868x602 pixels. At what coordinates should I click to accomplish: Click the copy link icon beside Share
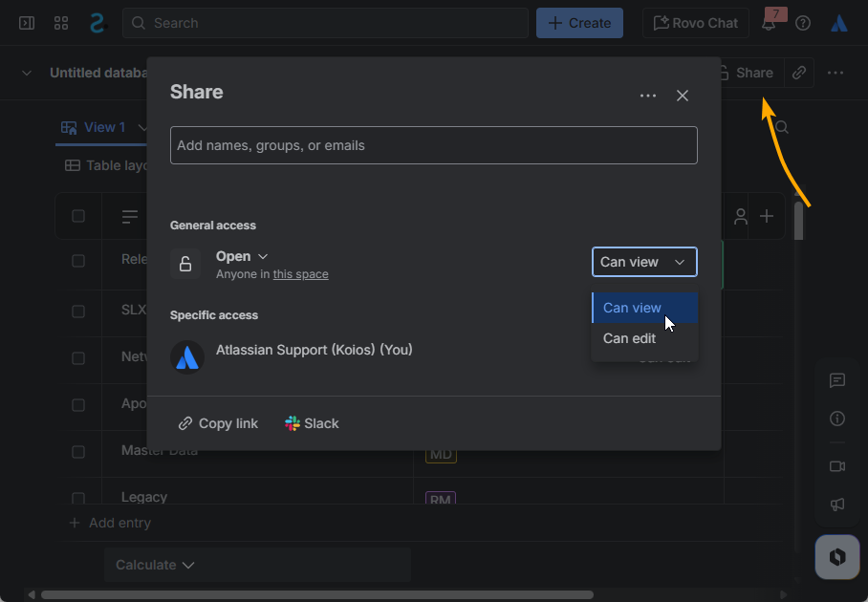[799, 73]
